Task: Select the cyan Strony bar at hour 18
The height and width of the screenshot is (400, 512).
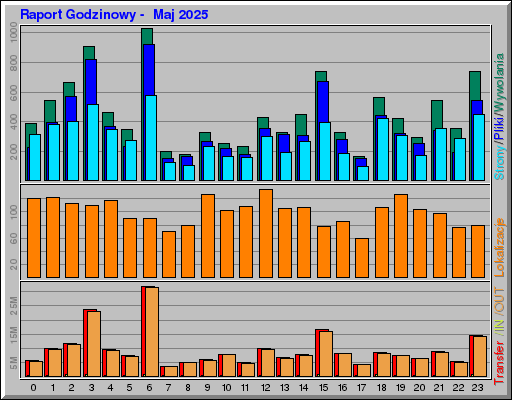Action: [x=383, y=149]
